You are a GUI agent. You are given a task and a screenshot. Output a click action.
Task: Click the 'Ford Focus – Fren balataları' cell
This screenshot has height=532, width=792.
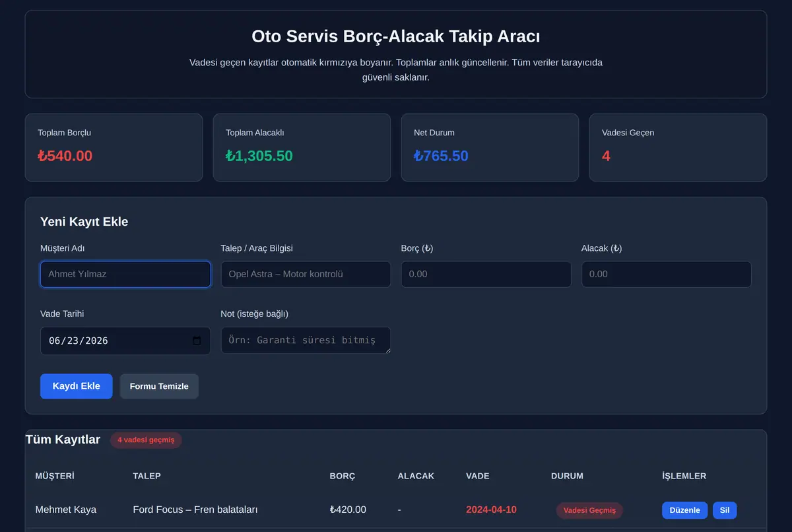pos(195,510)
